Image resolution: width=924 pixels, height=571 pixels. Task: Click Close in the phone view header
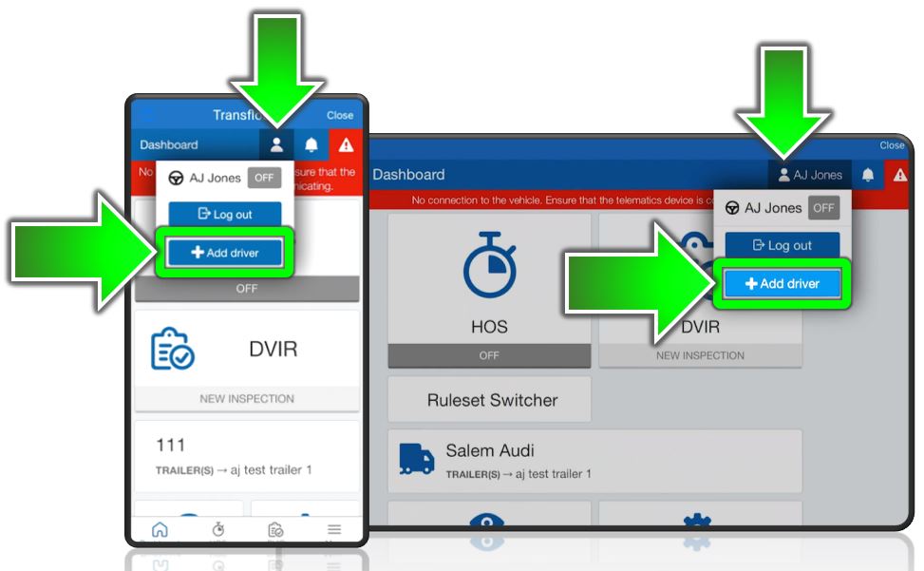(x=340, y=116)
